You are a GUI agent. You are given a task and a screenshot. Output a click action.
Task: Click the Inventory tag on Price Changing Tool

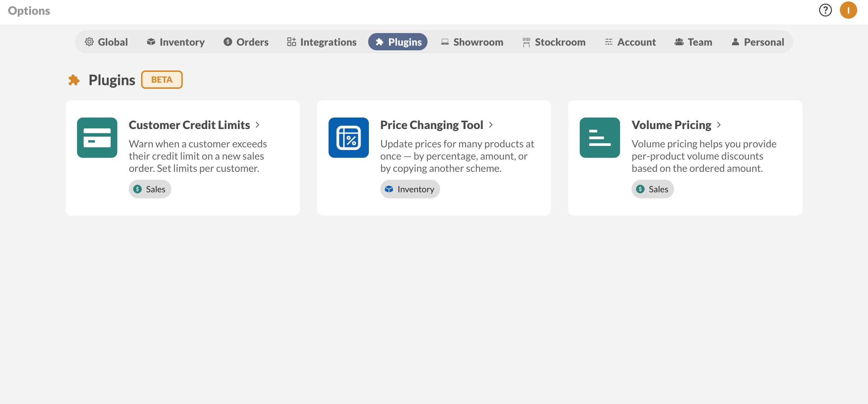pos(410,189)
